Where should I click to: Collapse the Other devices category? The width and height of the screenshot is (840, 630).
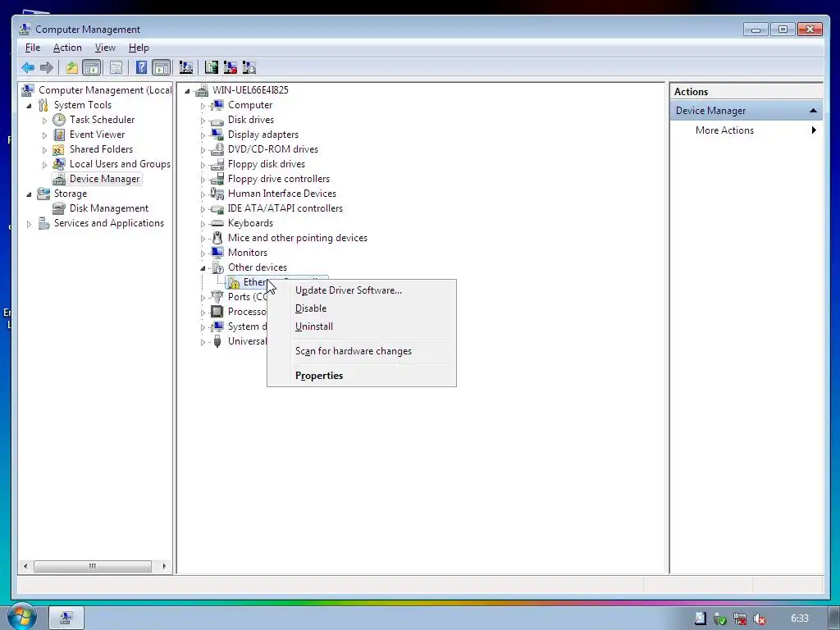pyautogui.click(x=203, y=268)
